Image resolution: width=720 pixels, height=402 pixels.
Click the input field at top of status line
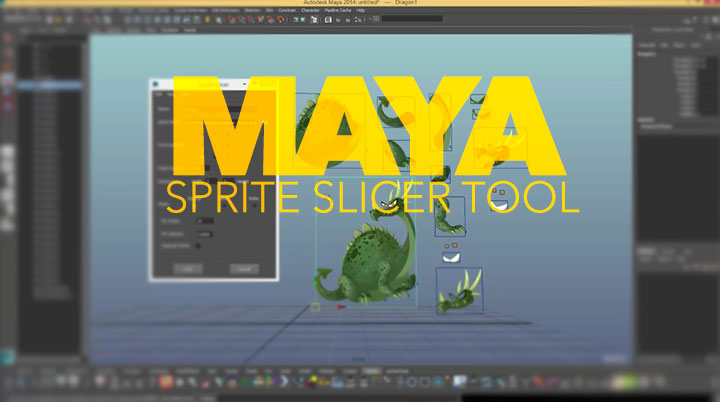click(x=412, y=19)
